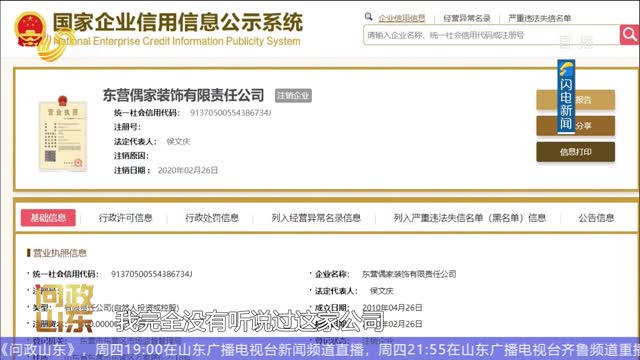Select the 企业信用信息 search category

tap(402, 18)
